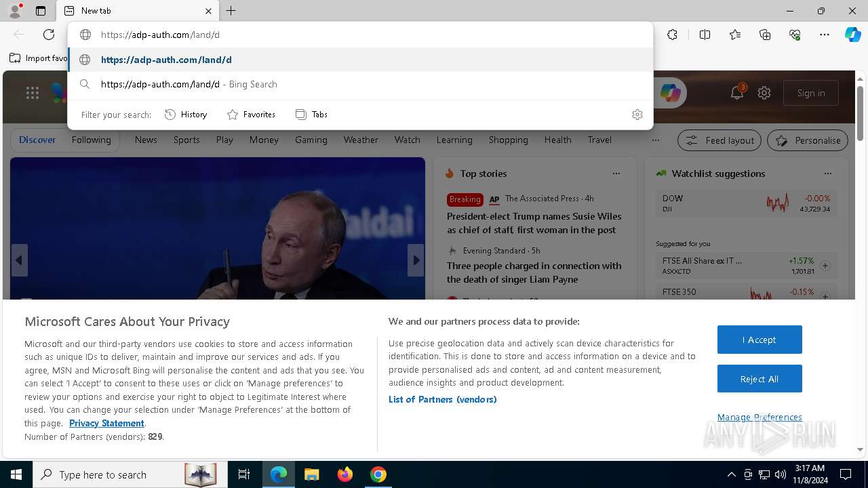
Task: Click the Sign in button
Action: 811,93
